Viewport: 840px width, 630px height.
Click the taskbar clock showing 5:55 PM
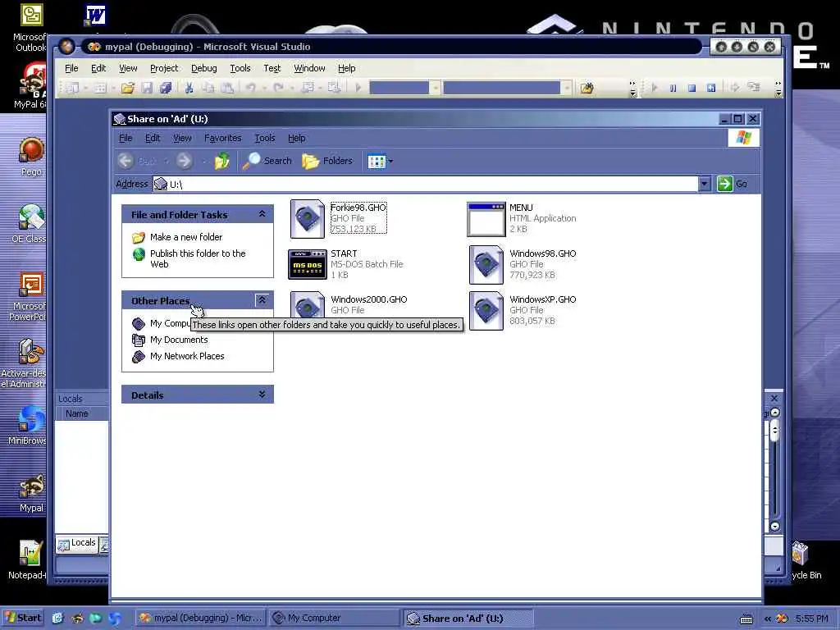pos(811,619)
